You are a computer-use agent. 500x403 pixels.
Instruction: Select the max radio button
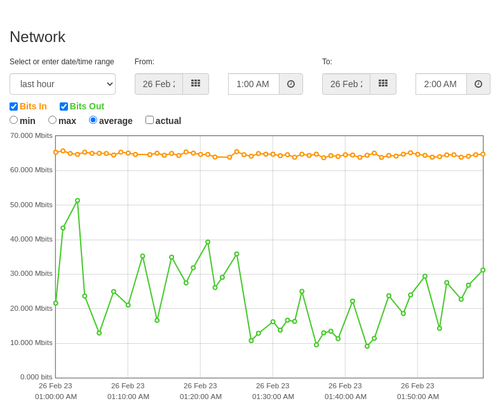[52, 120]
